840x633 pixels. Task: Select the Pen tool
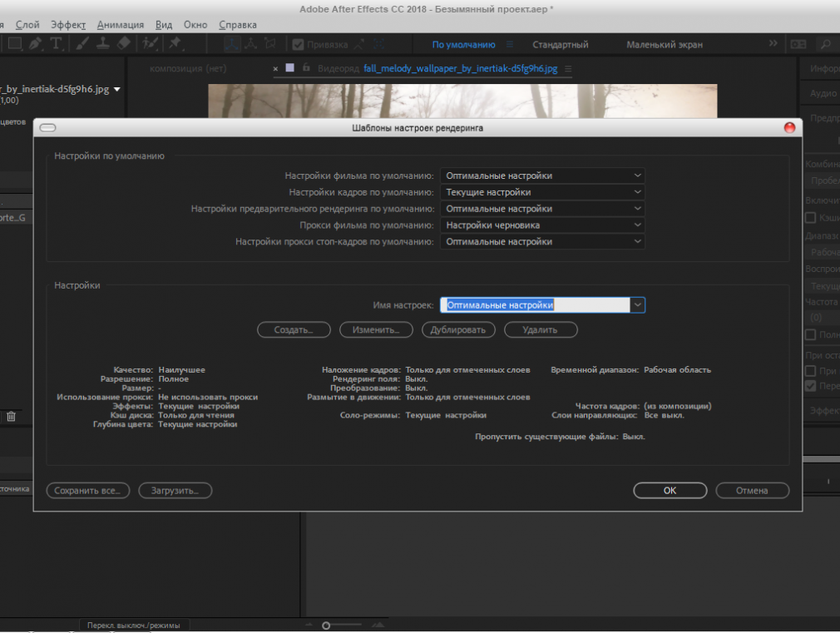(x=36, y=44)
